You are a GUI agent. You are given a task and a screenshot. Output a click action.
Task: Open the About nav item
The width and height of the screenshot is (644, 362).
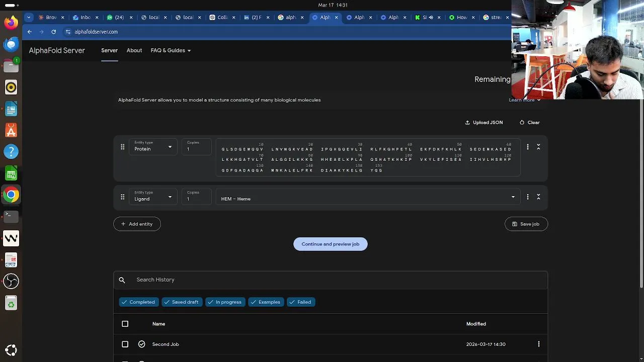134,50
